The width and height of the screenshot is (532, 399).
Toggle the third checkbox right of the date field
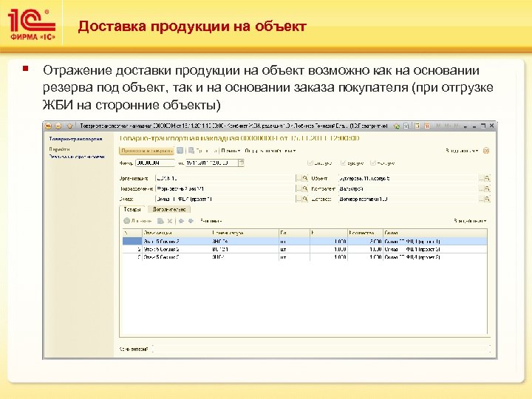(x=373, y=163)
